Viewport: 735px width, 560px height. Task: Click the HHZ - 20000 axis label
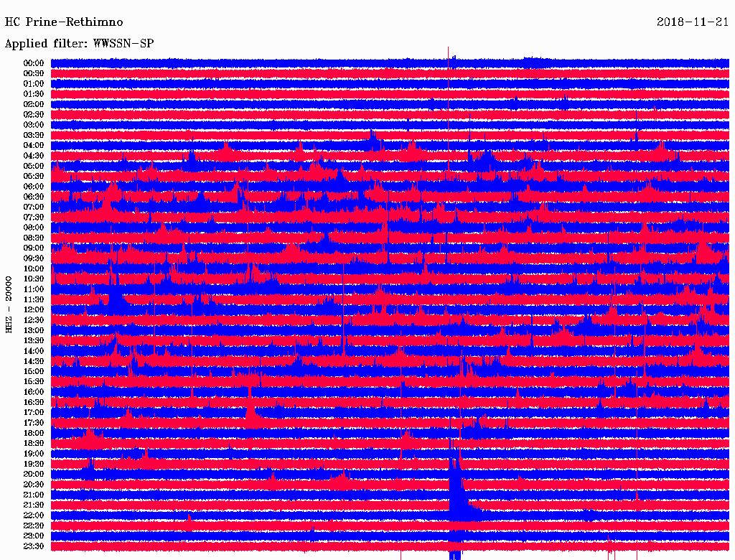tap(9, 304)
